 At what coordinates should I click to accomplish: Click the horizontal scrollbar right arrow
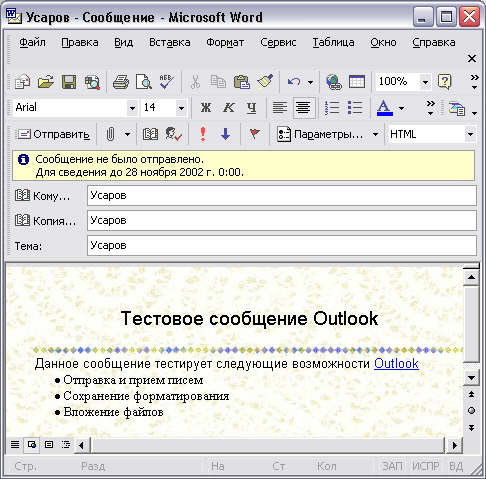454,445
